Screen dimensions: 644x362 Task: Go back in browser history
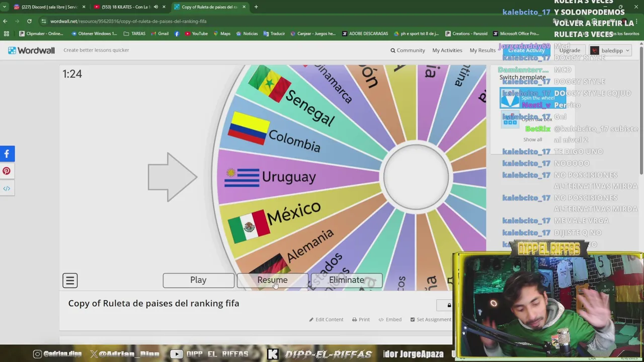click(x=5, y=21)
